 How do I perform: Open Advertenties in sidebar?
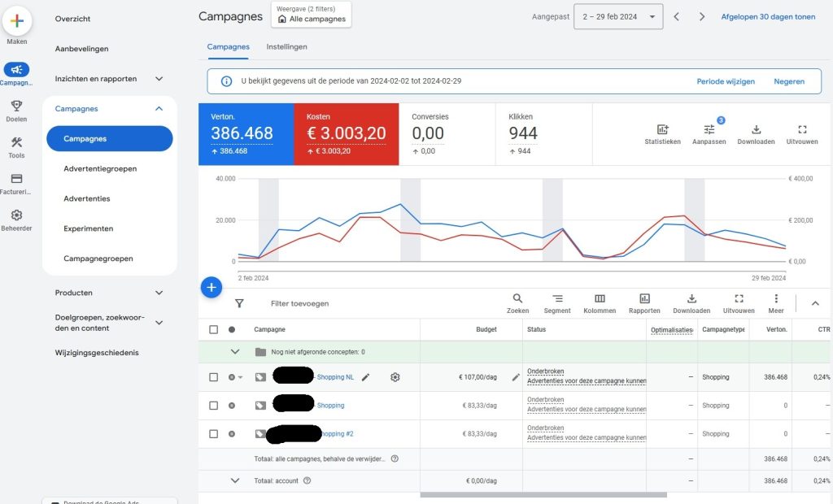87,198
